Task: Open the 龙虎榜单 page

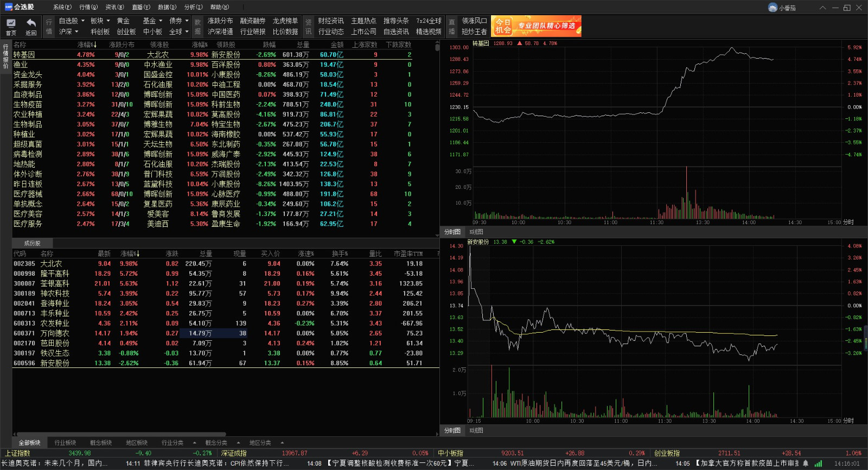Action: 285,21
